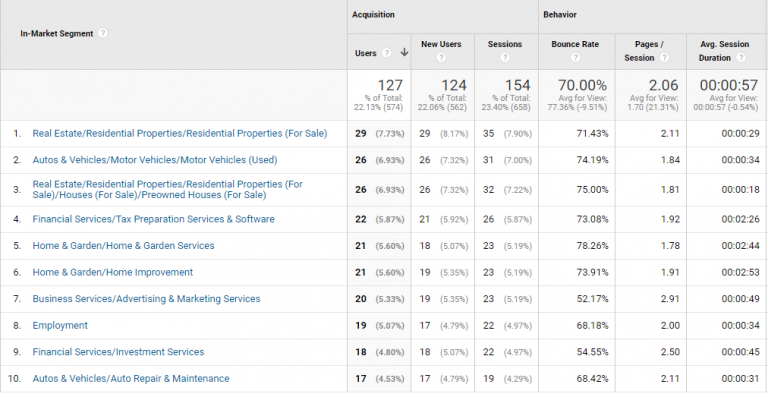Select bounce rate 75.00% cell
This screenshot has height=397, width=768.
pos(593,190)
